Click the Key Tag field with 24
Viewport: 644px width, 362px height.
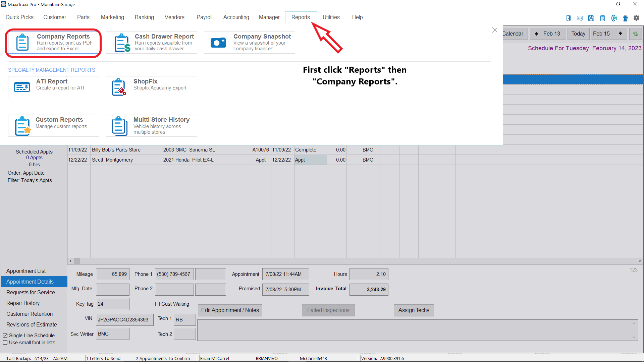click(x=113, y=304)
